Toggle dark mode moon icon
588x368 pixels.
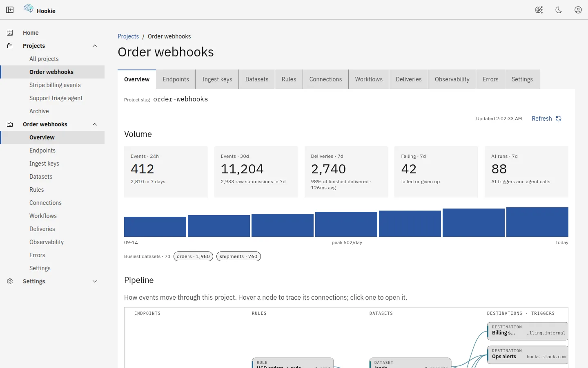(x=559, y=10)
